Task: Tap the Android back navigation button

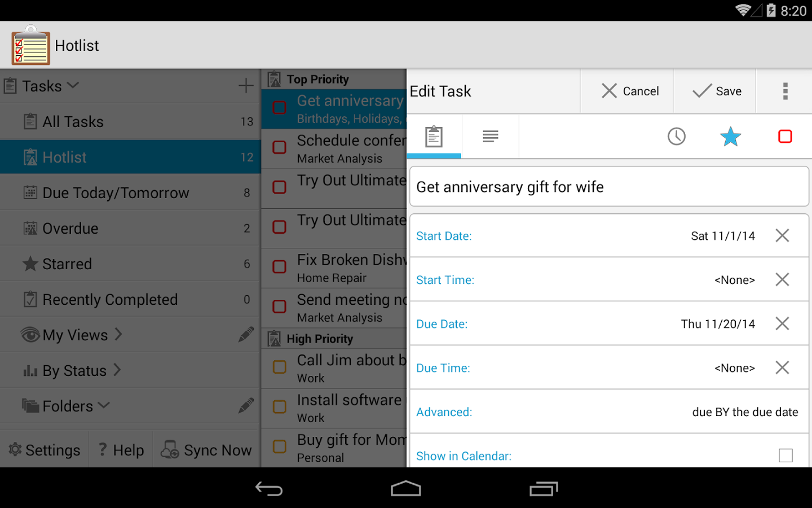Action: coord(269,489)
